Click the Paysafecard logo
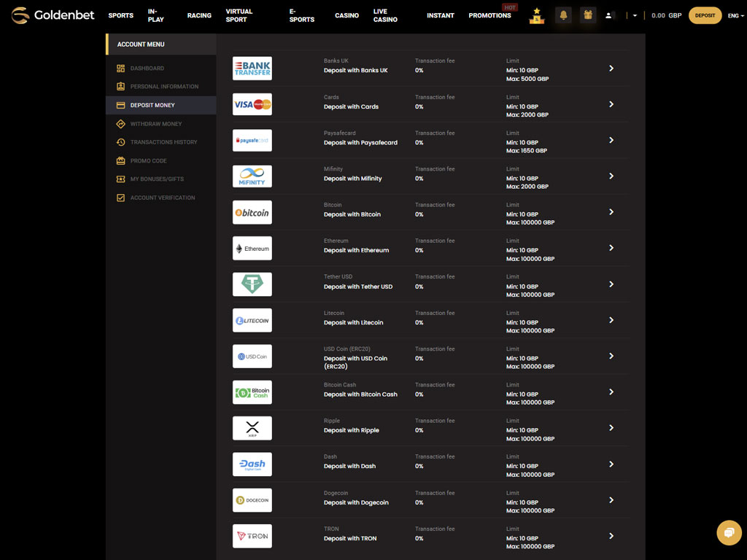Image resolution: width=747 pixels, height=560 pixels. point(252,141)
